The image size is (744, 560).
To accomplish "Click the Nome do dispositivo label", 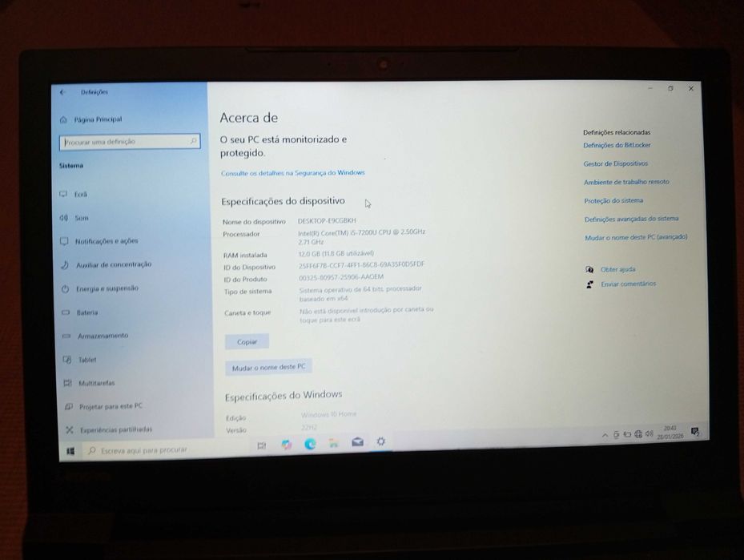I will 255,222.
